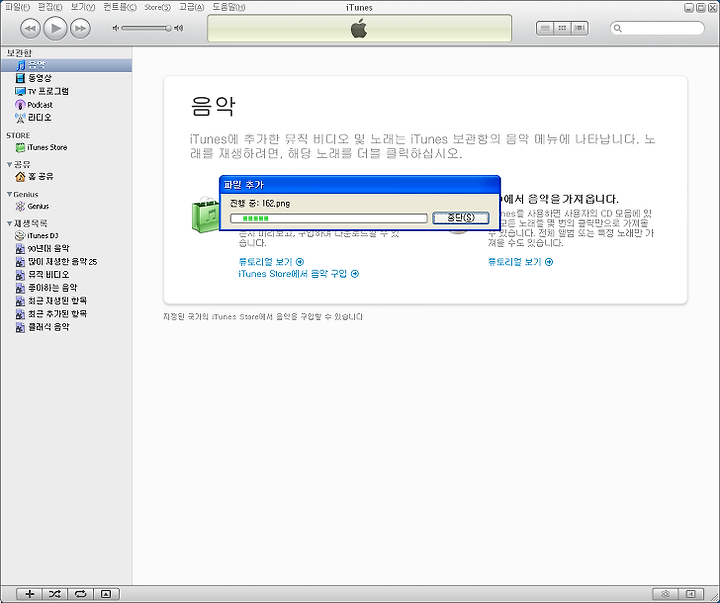720x603 pixels.
Task: Click the file add progress bar
Action: click(328, 218)
